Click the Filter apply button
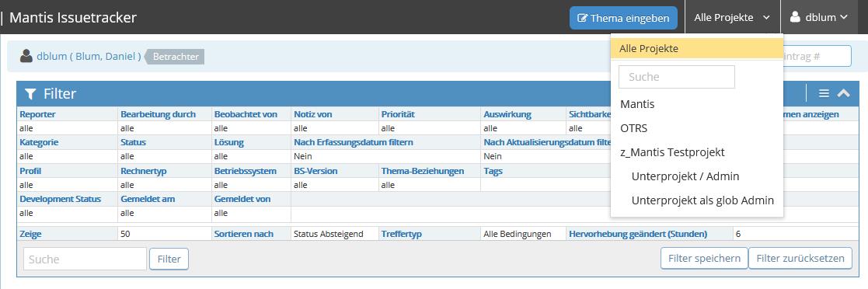Screen dimensions: 868x289 click(x=169, y=259)
